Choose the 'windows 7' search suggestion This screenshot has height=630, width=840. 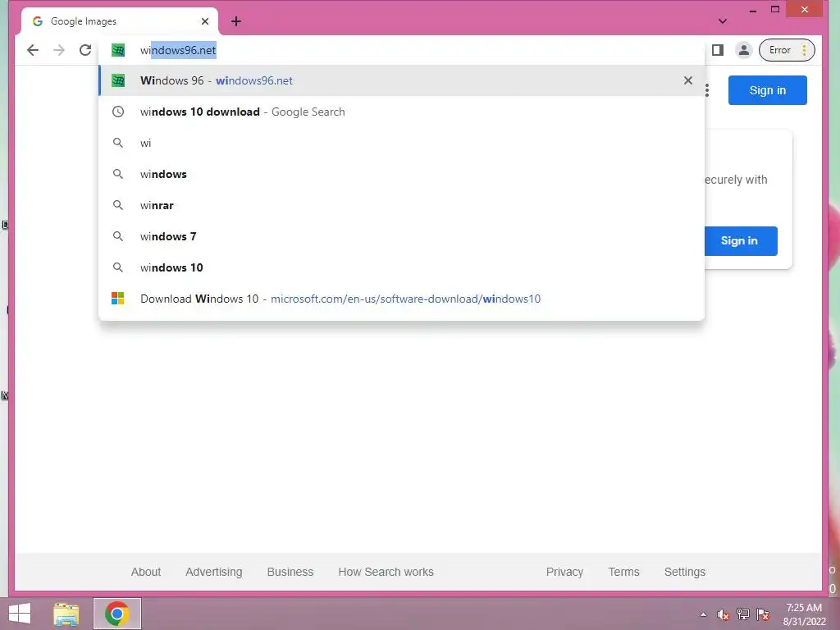tap(402, 236)
